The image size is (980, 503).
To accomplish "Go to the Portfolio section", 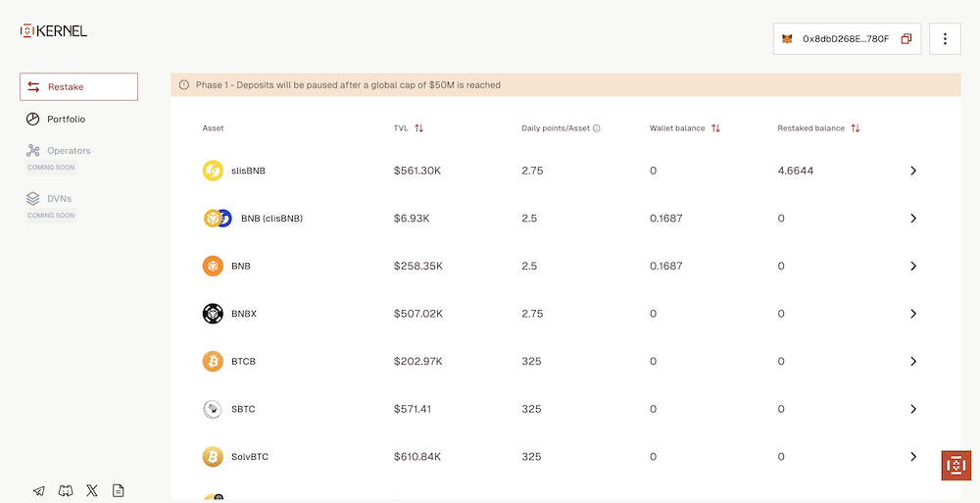I will [66, 119].
